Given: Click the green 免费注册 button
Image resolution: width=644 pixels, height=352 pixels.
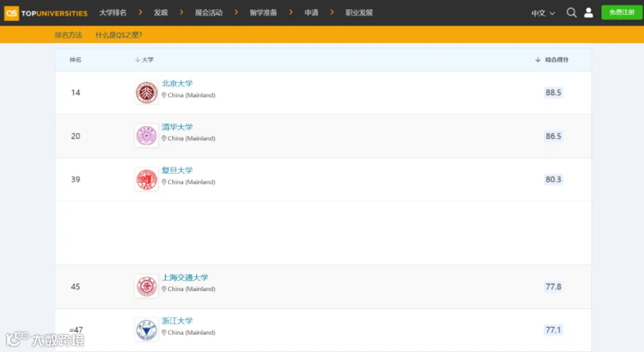Looking at the screenshot, I should (621, 12).
